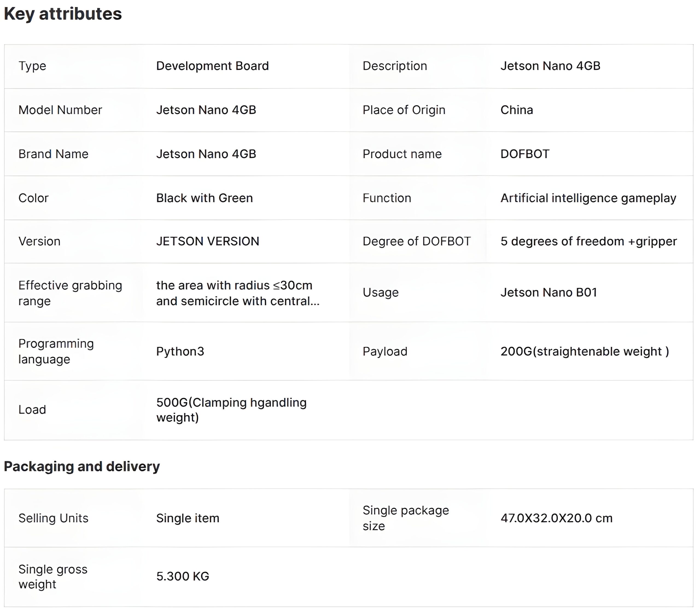
Task: Click the 'Load' attribute label
Action: (32, 410)
